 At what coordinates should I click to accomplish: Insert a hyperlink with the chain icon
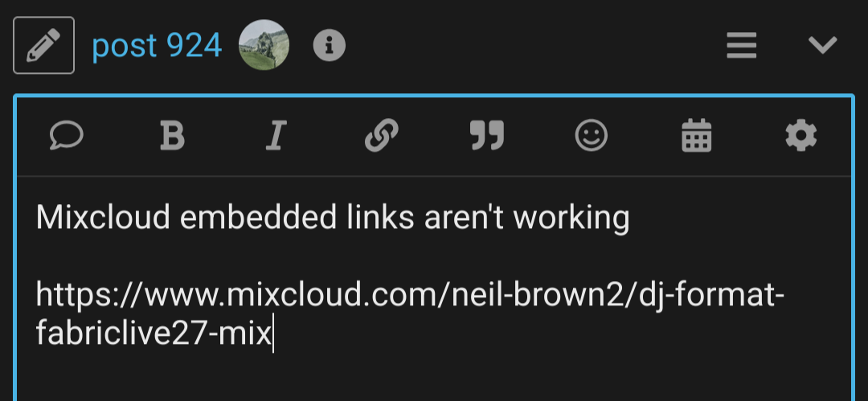[382, 136]
